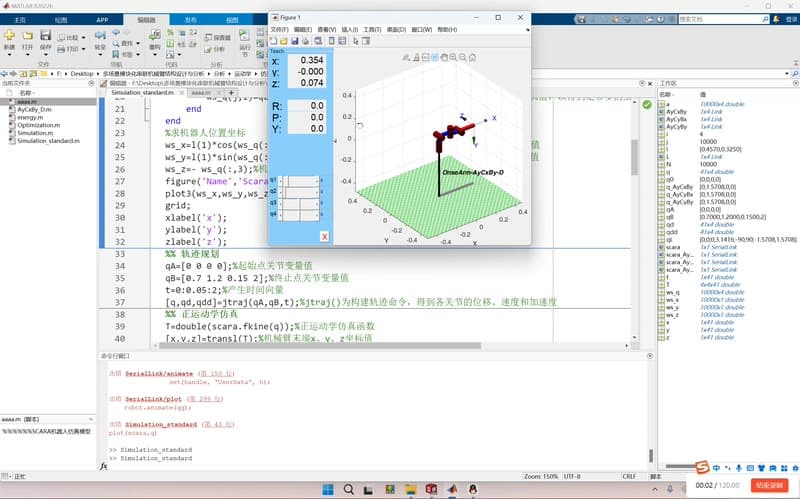The image size is (800, 499).
Task: Select energy.m in Current Folder panel
Action: (30, 117)
